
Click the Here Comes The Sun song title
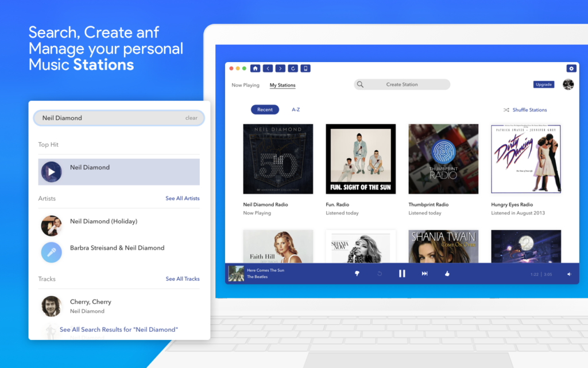265,270
